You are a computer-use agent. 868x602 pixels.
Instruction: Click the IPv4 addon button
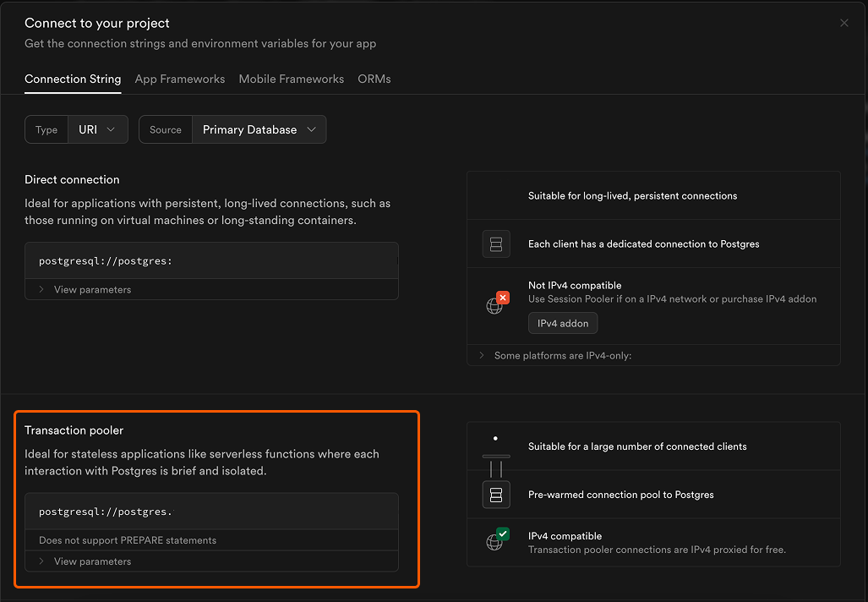(x=563, y=323)
